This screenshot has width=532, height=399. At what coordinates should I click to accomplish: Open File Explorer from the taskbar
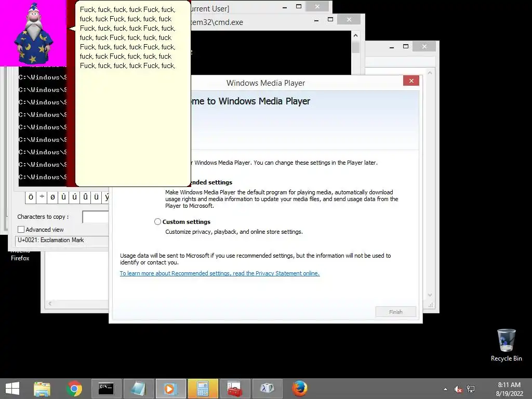[42, 389]
